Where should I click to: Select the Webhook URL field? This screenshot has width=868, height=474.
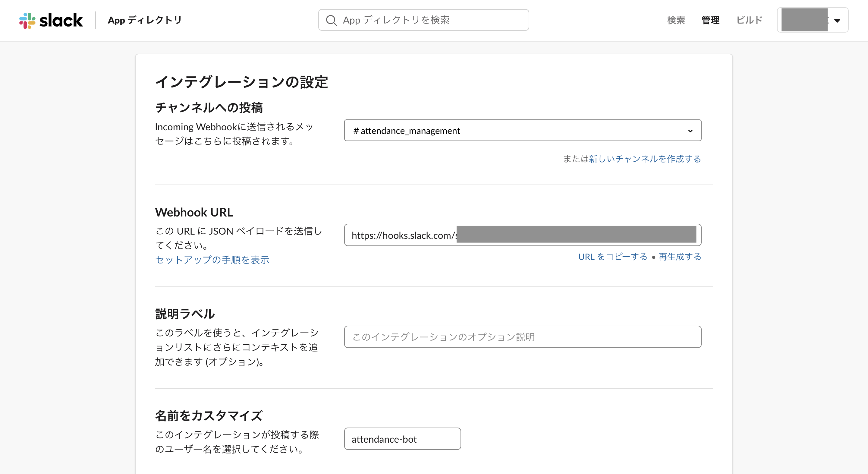523,235
